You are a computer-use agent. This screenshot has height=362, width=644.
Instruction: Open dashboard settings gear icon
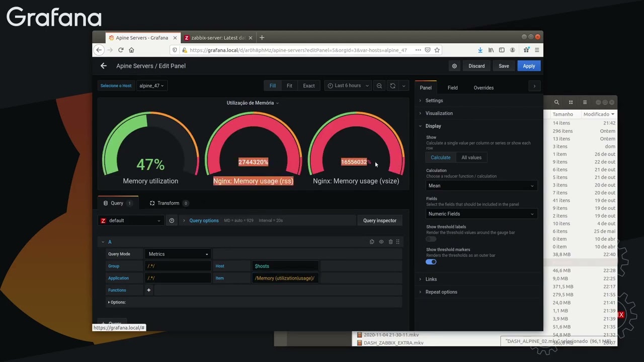[454, 66]
